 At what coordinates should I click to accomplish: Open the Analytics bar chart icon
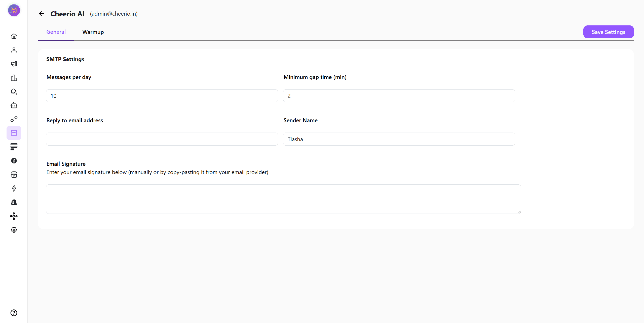point(14,78)
